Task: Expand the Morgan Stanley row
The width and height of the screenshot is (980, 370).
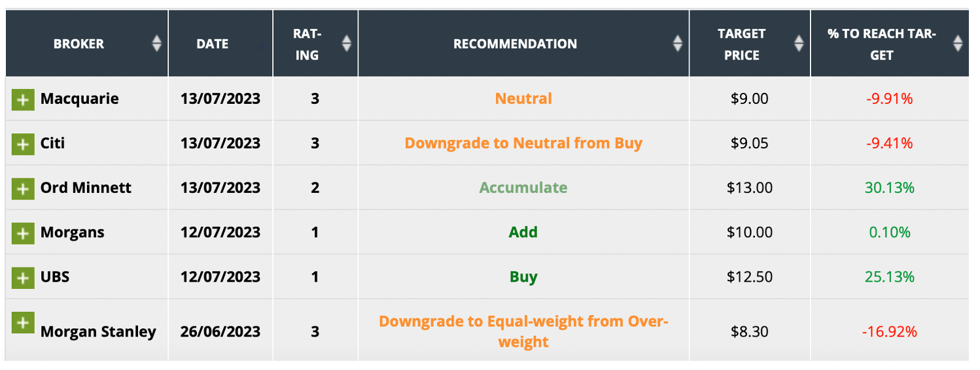Action: pos(22,322)
